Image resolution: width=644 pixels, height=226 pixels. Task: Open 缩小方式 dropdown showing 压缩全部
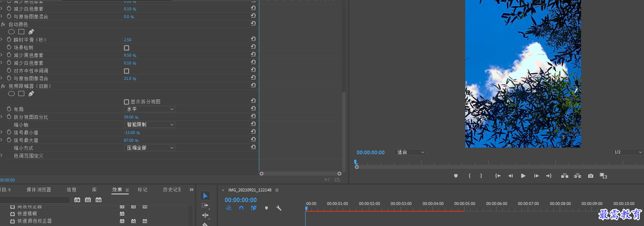(150, 148)
